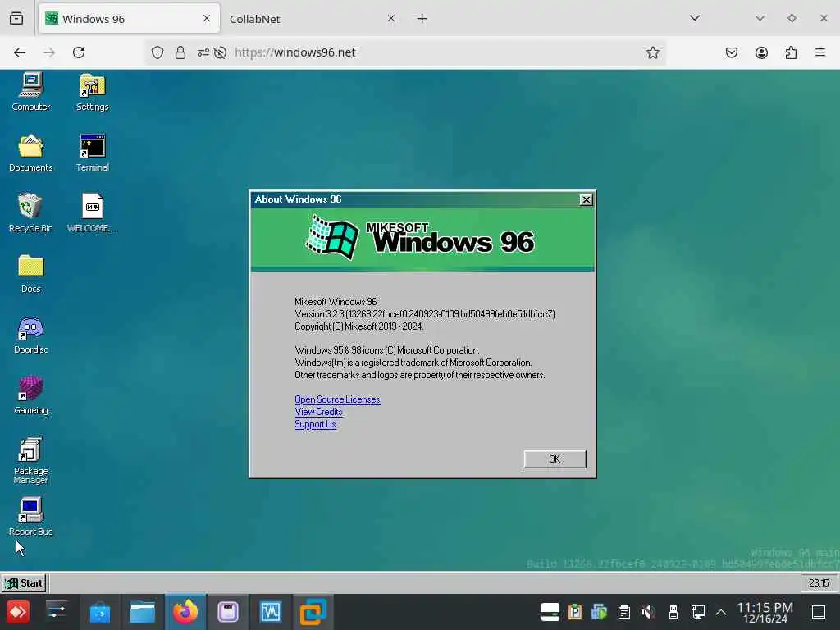Click the Open Source Licenses link
Viewport: 840px width, 630px height.
(x=337, y=399)
